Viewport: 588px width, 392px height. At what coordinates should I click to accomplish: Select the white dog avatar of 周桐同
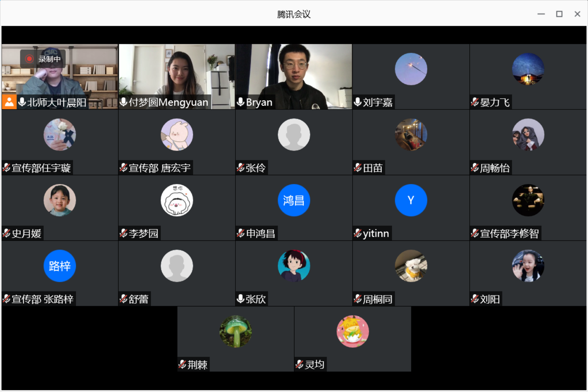pos(411,266)
